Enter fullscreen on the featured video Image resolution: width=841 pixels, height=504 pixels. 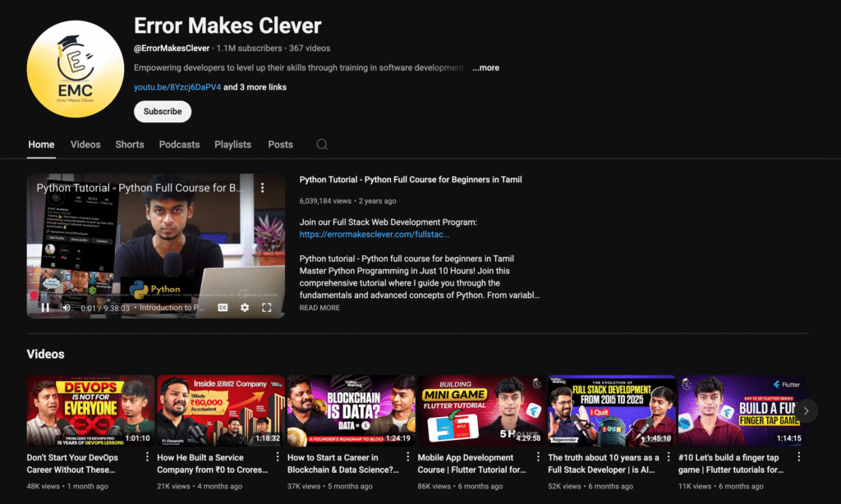coord(267,307)
